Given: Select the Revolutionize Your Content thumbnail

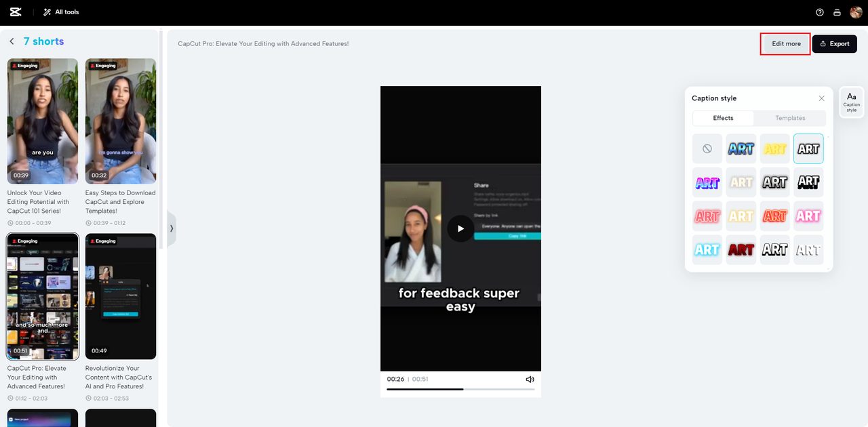Looking at the screenshot, I should tap(121, 296).
